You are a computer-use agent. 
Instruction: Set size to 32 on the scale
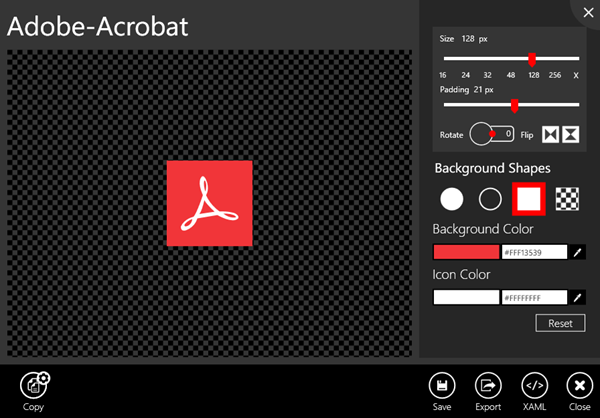pyautogui.click(x=487, y=75)
